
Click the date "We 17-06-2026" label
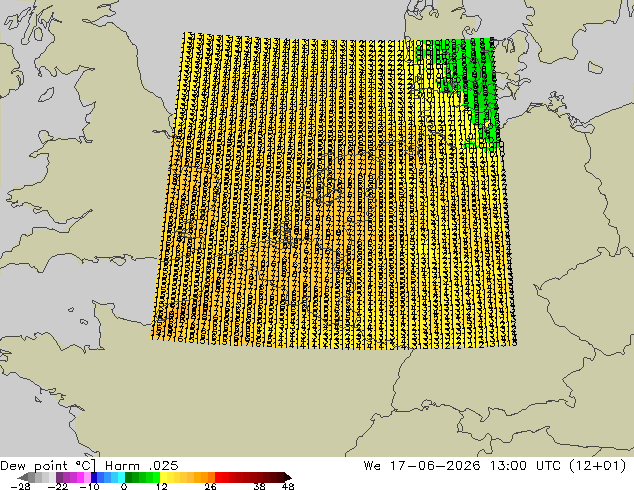[422, 466]
